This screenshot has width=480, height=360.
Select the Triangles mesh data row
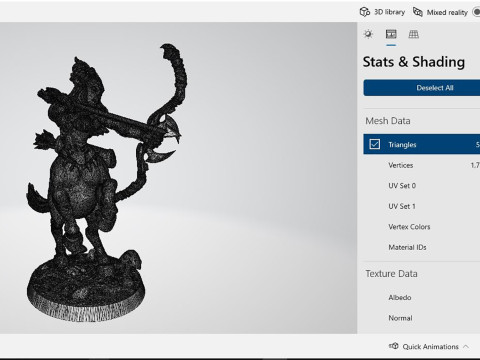tap(421, 144)
